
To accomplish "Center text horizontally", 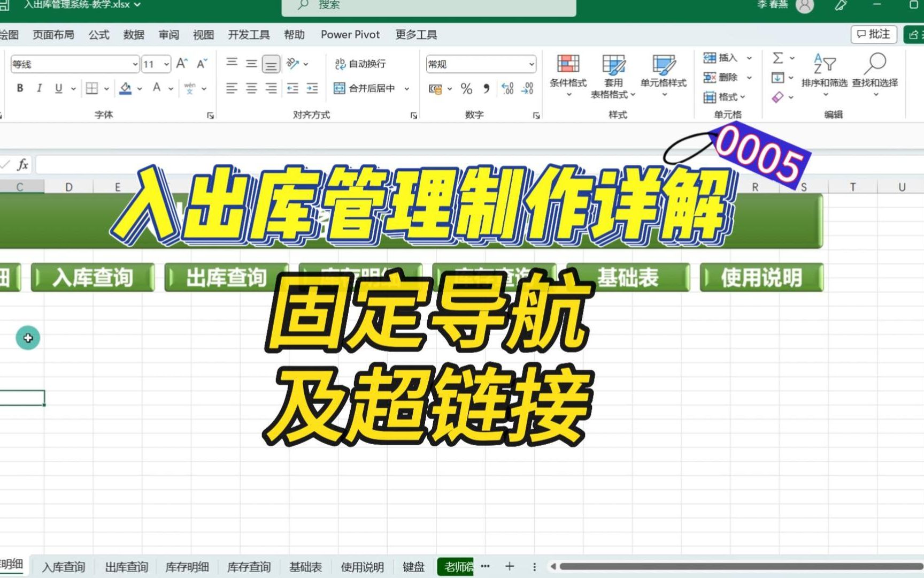I will click(x=251, y=88).
